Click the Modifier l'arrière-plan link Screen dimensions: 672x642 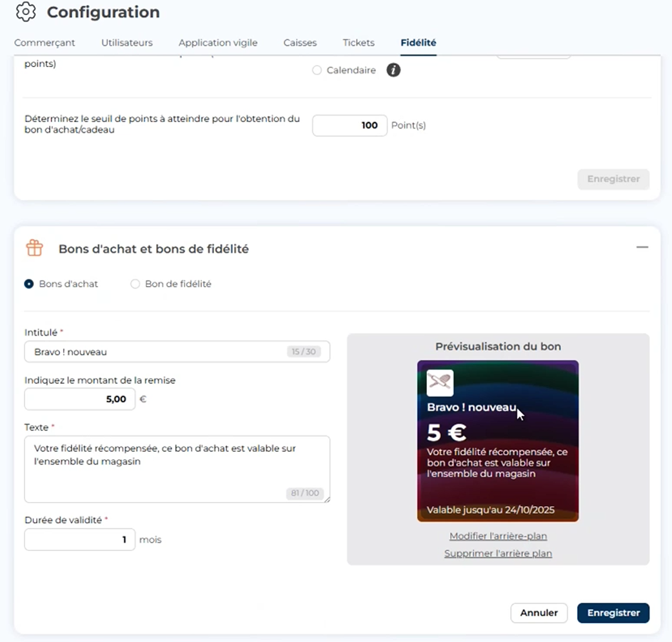point(498,536)
